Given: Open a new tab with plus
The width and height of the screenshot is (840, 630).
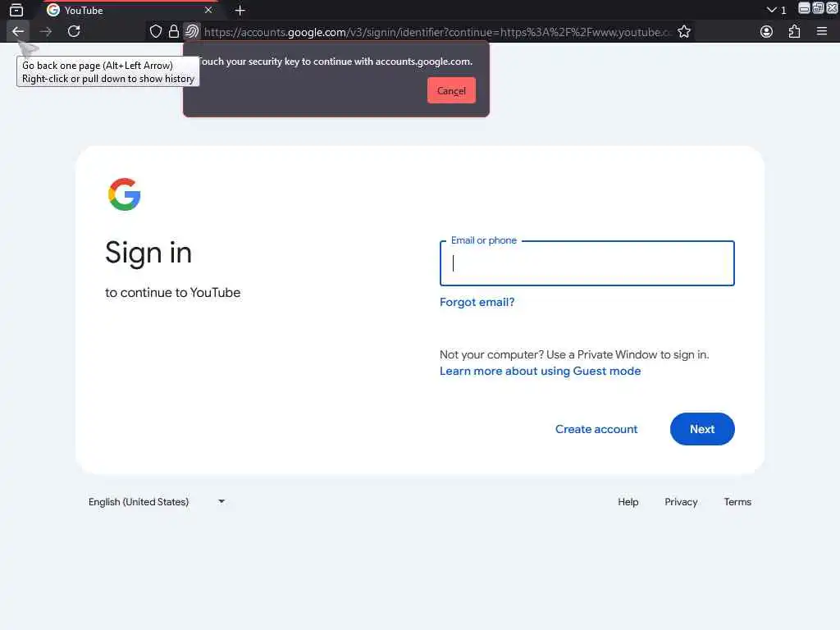Looking at the screenshot, I should pos(240,10).
